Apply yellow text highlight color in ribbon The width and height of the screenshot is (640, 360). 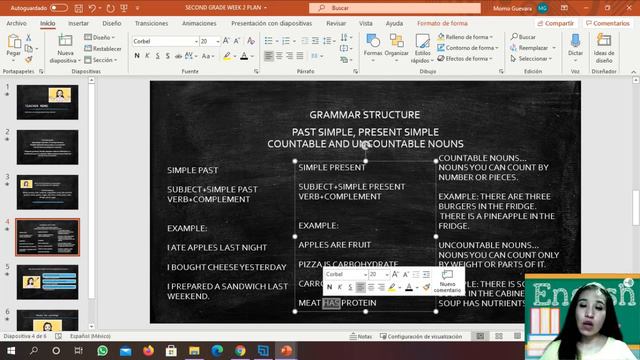227,56
